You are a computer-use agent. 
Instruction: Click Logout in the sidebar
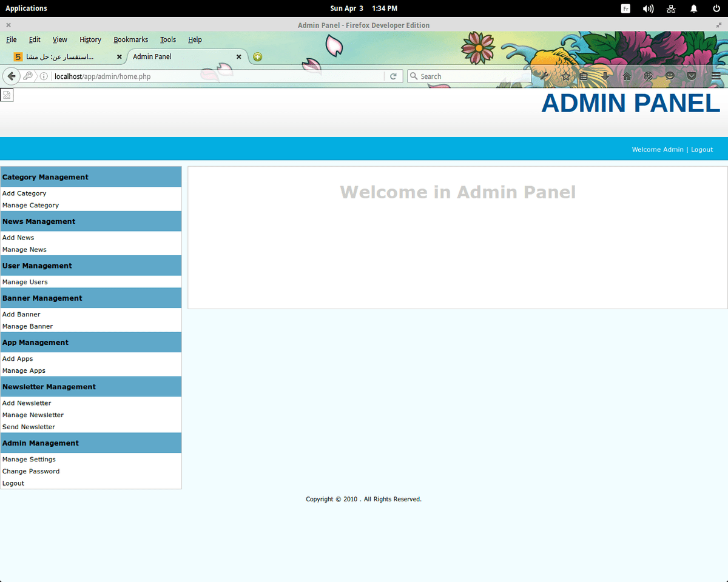13,483
